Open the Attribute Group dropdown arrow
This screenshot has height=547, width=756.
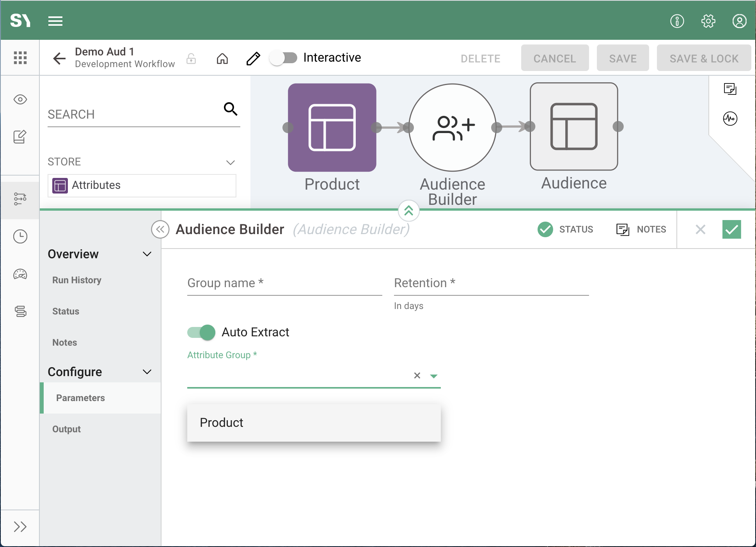[x=434, y=376]
